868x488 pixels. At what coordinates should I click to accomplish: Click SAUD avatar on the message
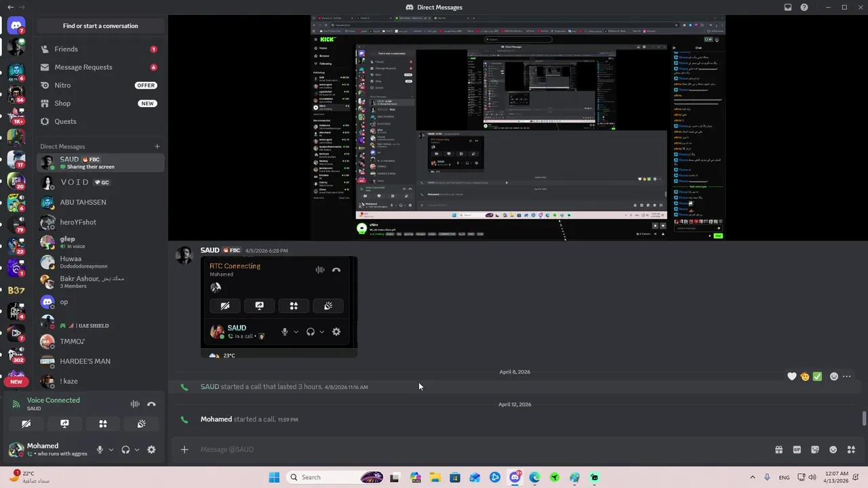click(184, 256)
